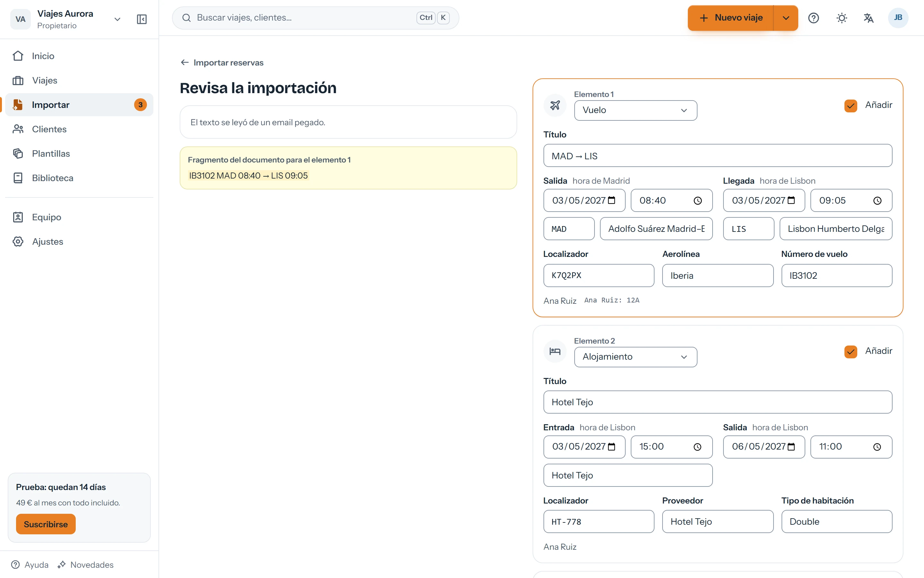Open the Nuevo viaje split arrow menu

[786, 18]
